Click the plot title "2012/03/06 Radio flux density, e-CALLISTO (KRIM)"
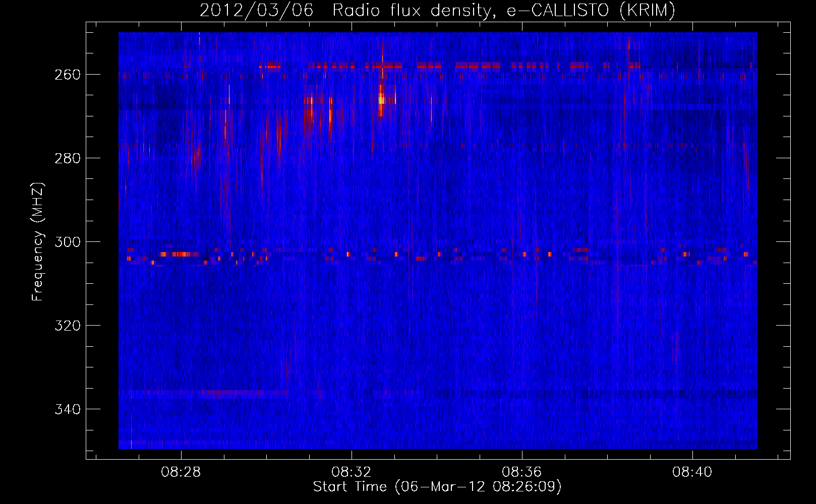The width and height of the screenshot is (816, 504). [437, 10]
